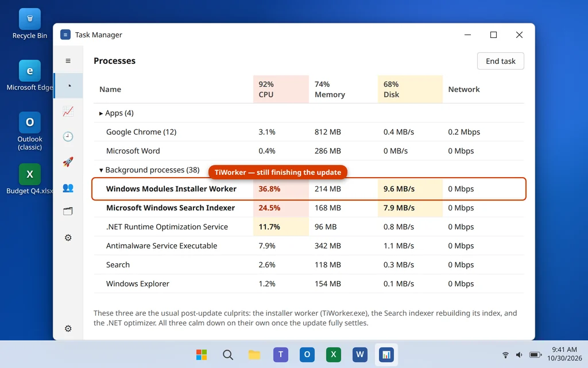This screenshot has width=588, height=368.
Task: Click the 812 MB memory value
Action: click(328, 132)
